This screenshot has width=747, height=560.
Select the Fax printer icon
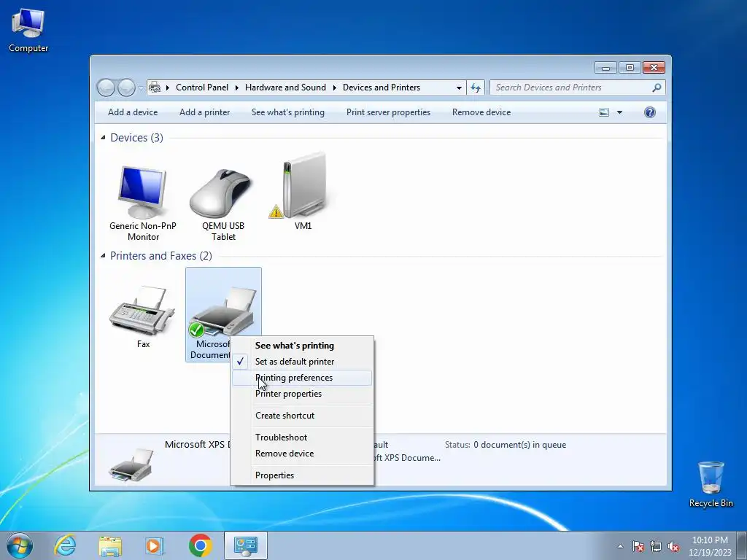pos(143,316)
